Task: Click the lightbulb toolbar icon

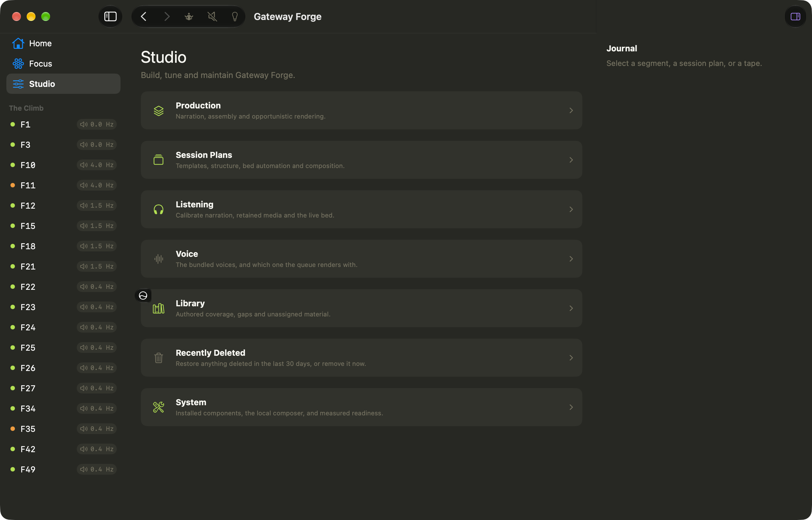Action: (235, 16)
